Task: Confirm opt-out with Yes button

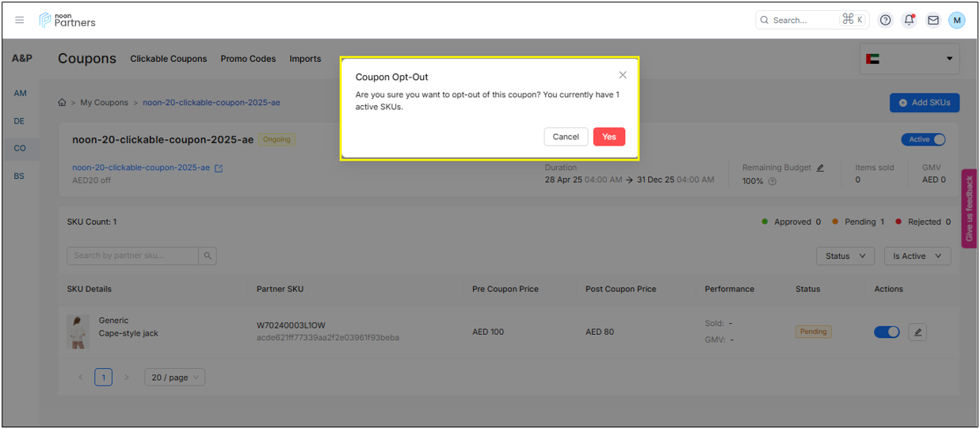Action: click(608, 137)
